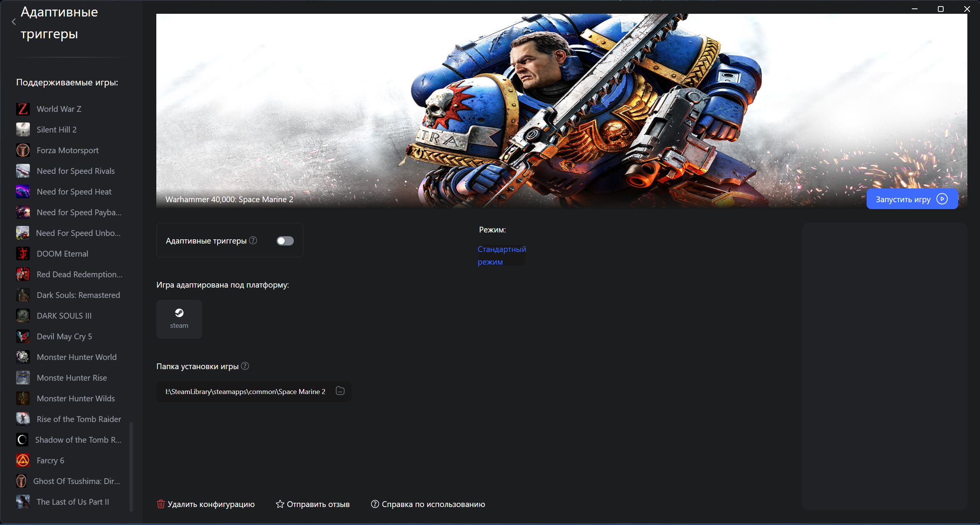Click the Warhammer 40,000: Space Marine 2 title
The height and width of the screenshot is (525, 980).
(x=229, y=200)
